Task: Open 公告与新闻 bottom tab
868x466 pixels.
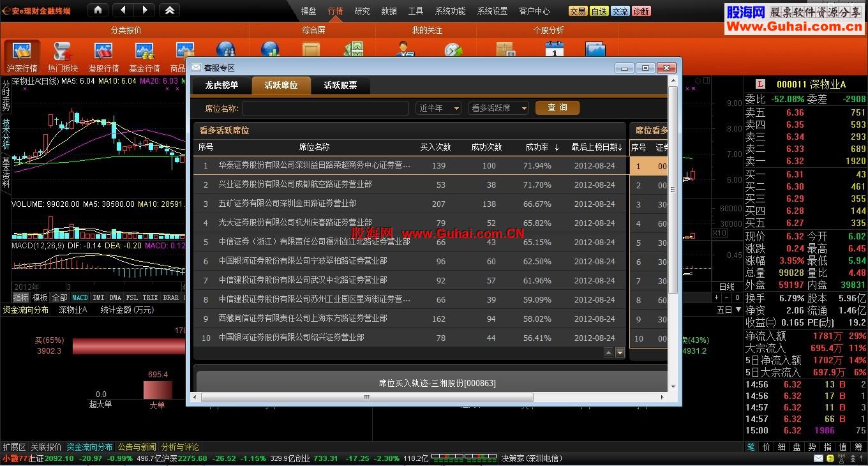Action: point(137,447)
